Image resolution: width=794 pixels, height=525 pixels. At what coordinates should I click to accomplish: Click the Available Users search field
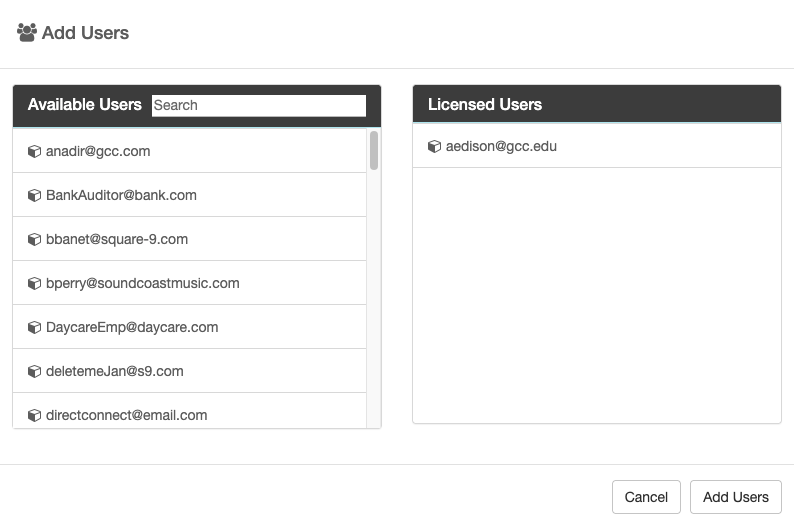point(258,105)
